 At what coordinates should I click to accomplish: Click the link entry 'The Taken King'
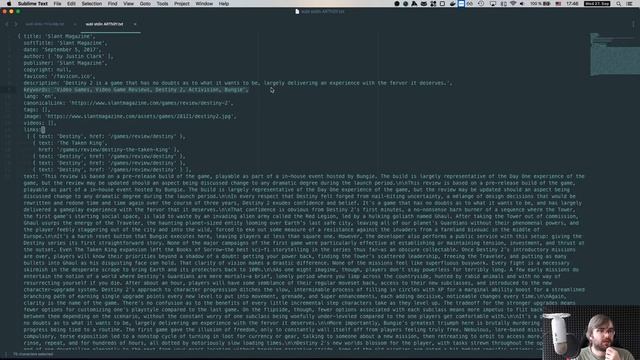pos(70,143)
